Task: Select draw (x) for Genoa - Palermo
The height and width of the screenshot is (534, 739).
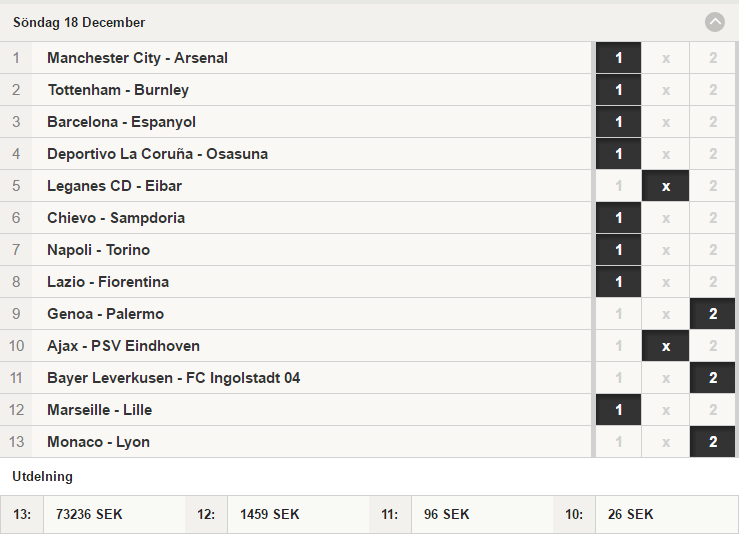Action: (x=665, y=314)
